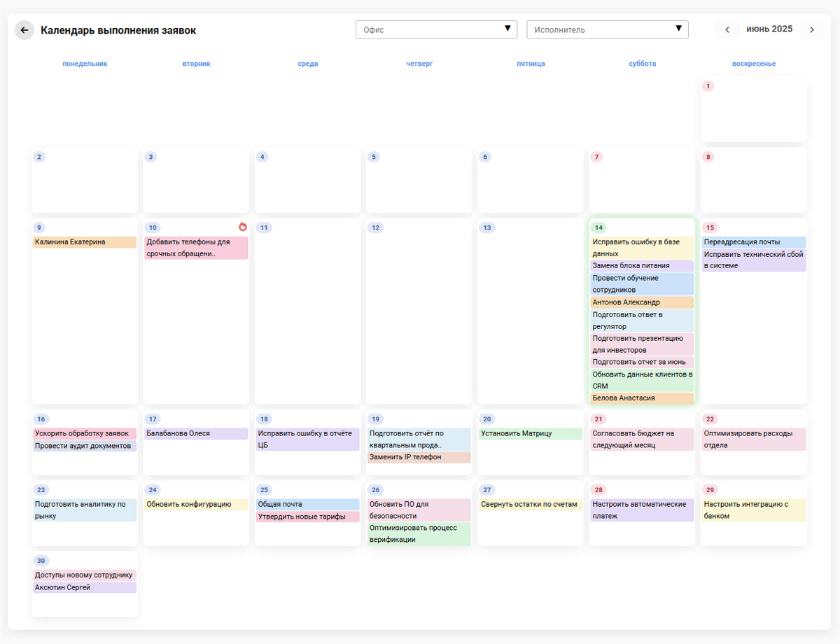
Task: Click the fire icon on day 10
Action: click(x=243, y=227)
